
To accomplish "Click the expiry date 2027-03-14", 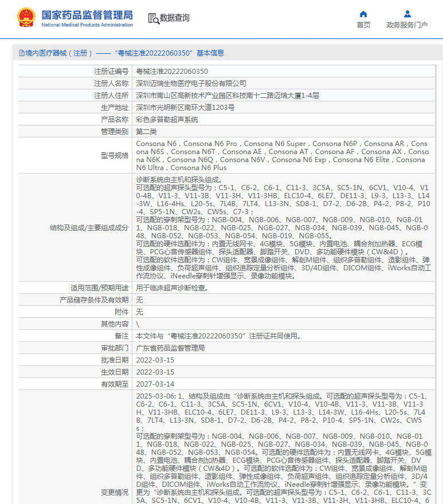I will pyautogui.click(x=155, y=384).
